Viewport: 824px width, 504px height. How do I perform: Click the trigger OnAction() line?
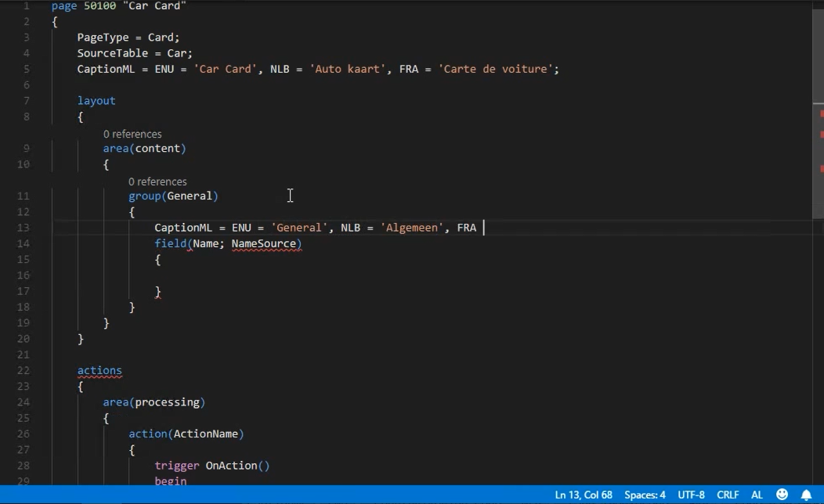pos(211,465)
